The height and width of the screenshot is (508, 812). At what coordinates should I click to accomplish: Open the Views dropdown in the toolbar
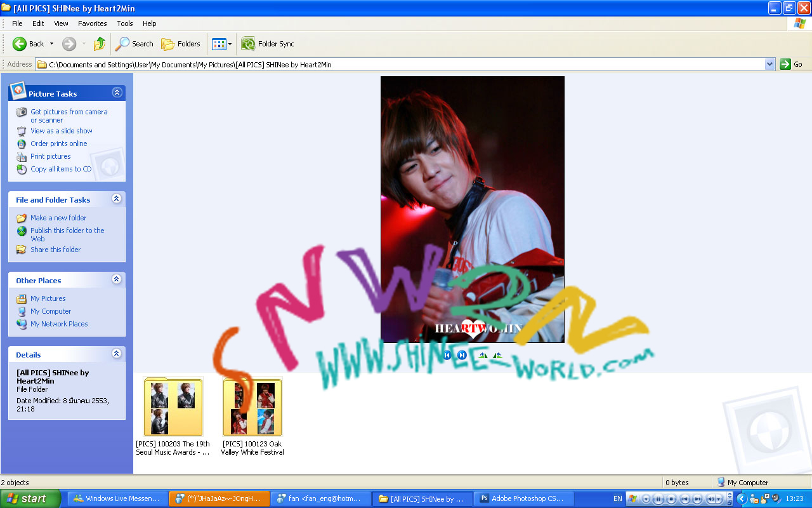click(x=222, y=44)
